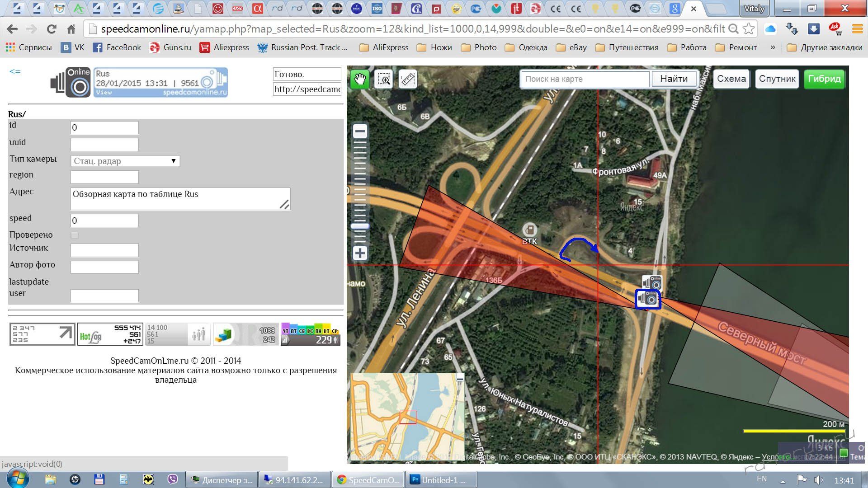The height and width of the screenshot is (488, 868).
Task: Click the blue-outlined speed camera marker
Action: (648, 299)
